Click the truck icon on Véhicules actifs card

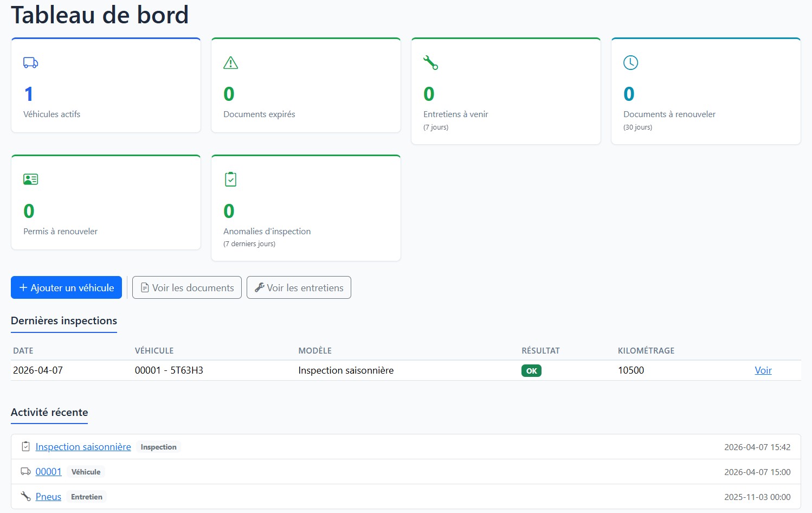coord(30,63)
